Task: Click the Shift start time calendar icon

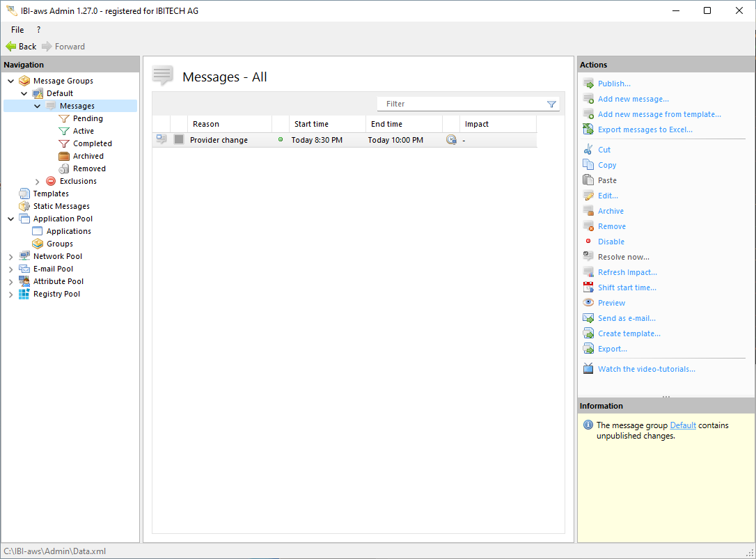Action: tap(588, 288)
